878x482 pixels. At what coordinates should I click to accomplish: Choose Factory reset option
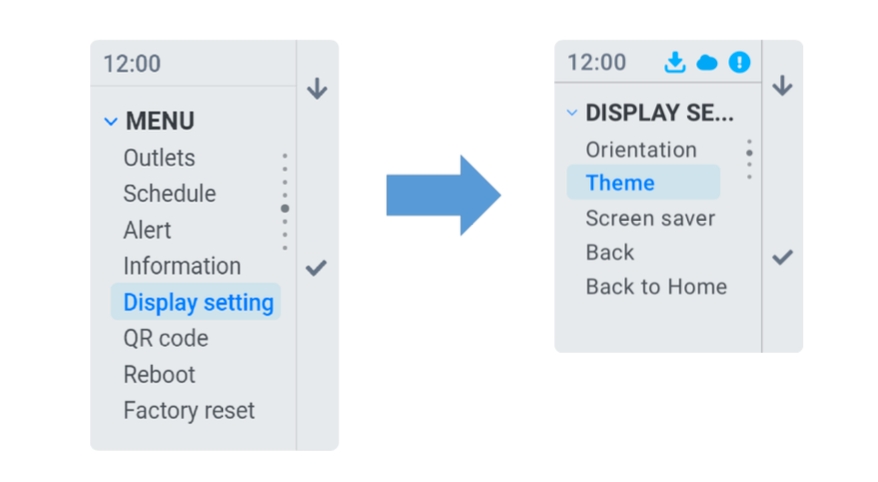coord(189,410)
